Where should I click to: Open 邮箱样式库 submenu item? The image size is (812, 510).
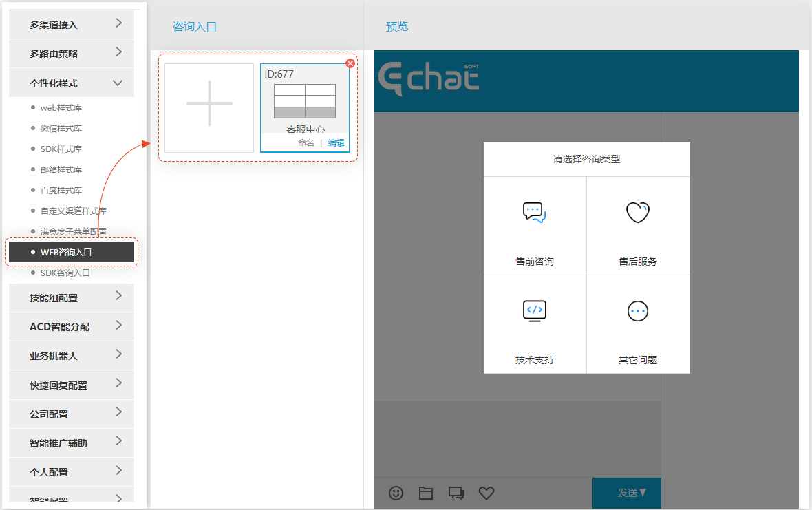(61, 170)
